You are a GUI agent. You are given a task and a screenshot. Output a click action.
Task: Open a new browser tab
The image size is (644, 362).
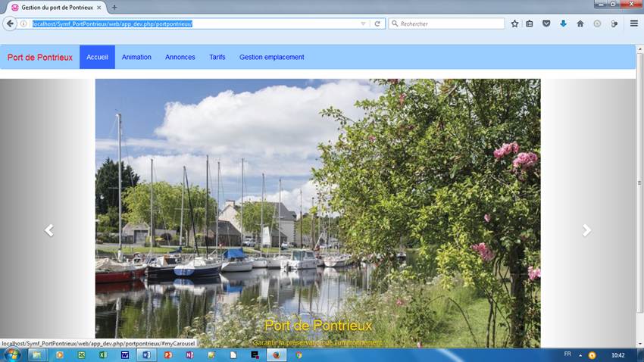(x=114, y=7)
